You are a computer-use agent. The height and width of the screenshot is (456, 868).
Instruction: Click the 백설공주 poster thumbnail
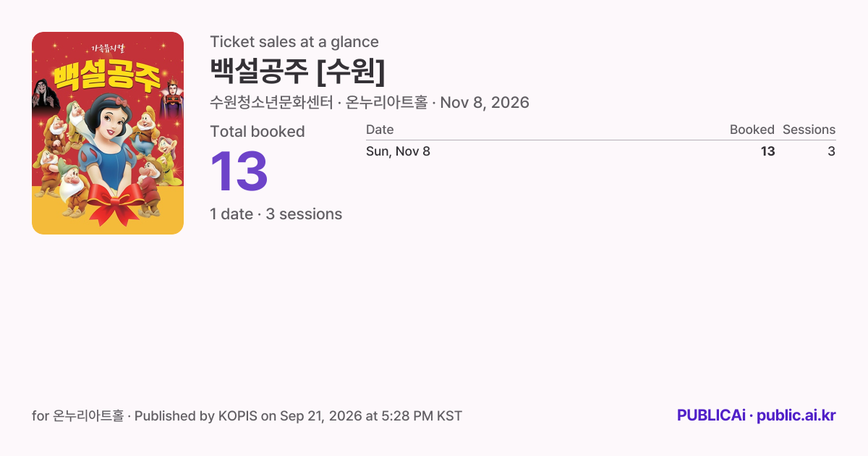(108, 133)
